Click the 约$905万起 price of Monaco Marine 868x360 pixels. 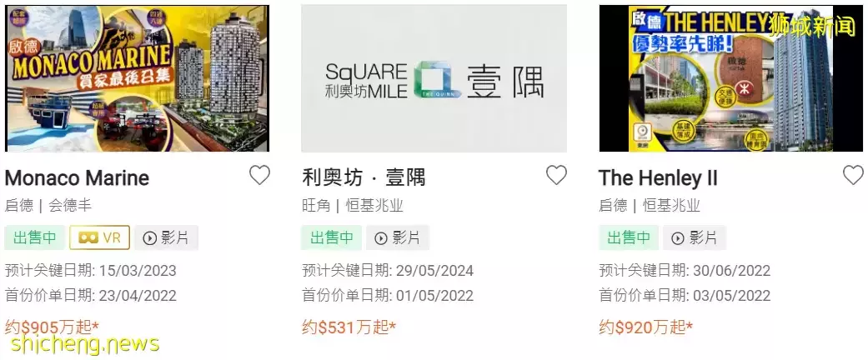coord(52,327)
